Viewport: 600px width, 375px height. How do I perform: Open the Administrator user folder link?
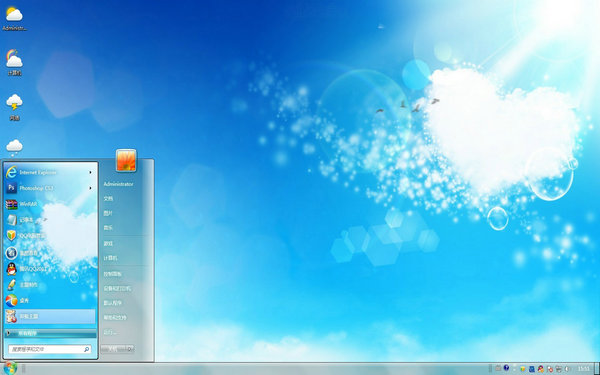click(118, 184)
